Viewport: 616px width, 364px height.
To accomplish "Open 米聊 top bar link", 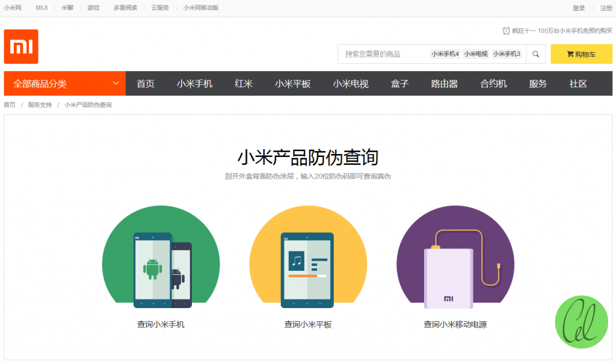I will pyautogui.click(x=67, y=8).
